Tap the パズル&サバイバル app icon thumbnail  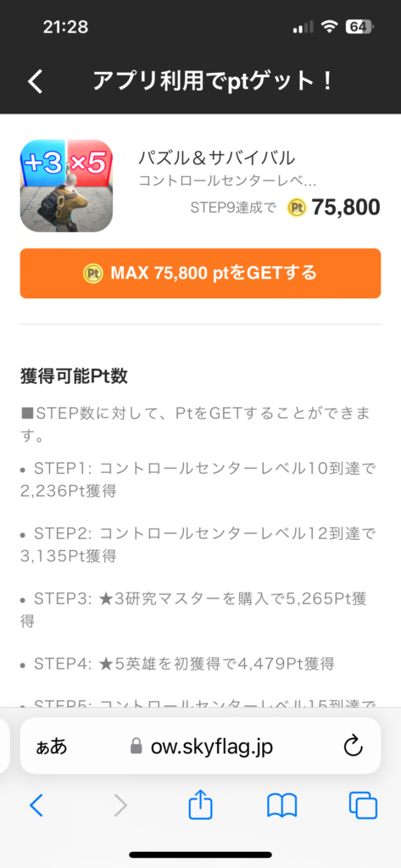[66, 186]
